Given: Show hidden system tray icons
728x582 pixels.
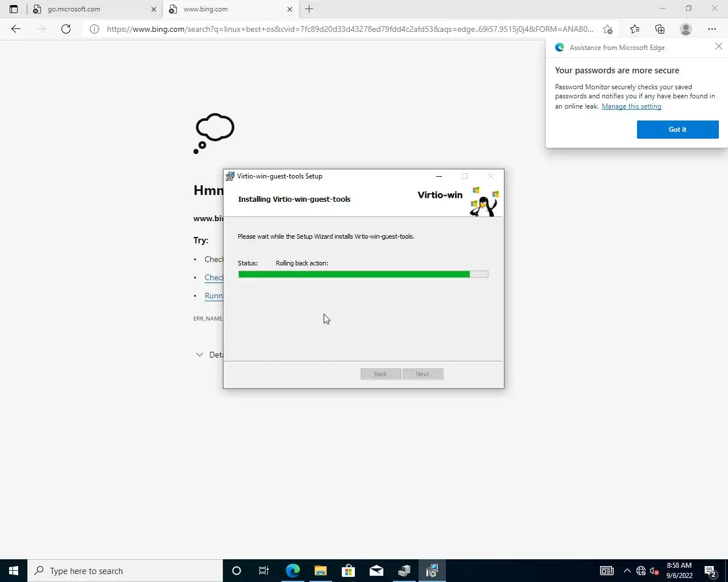Looking at the screenshot, I should point(627,571).
